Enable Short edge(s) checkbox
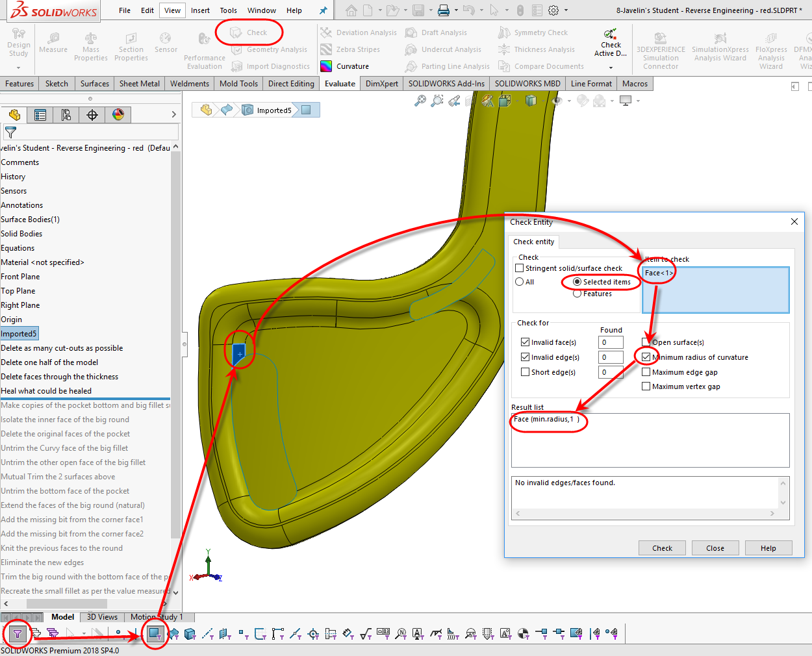This screenshot has height=656, width=812. (525, 372)
